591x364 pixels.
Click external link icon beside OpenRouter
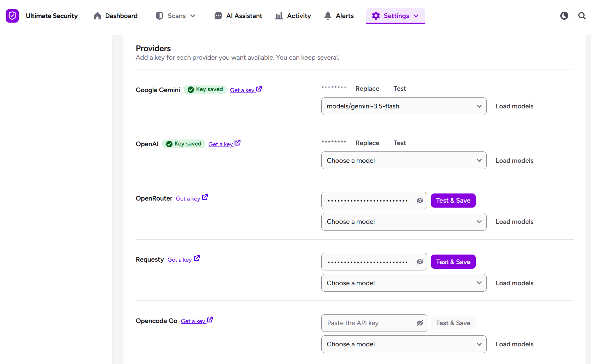[x=205, y=197]
